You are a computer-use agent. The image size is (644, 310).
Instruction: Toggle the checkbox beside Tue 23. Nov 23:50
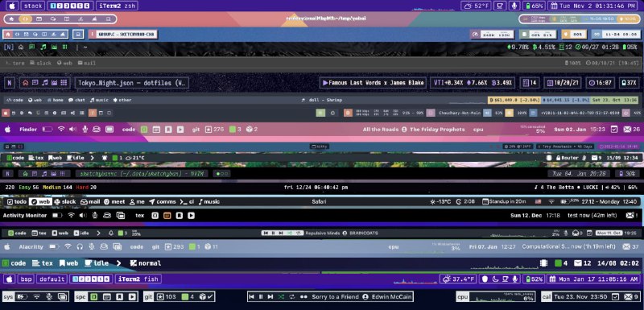(615, 296)
